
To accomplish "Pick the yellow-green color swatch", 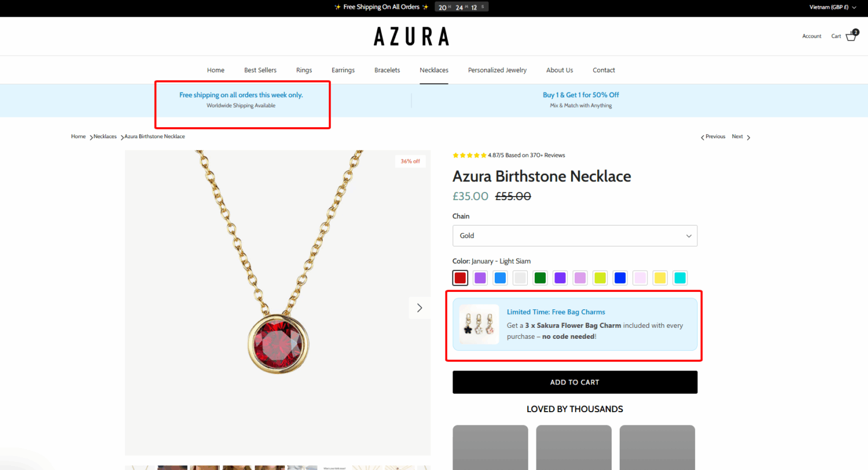I will coord(600,278).
